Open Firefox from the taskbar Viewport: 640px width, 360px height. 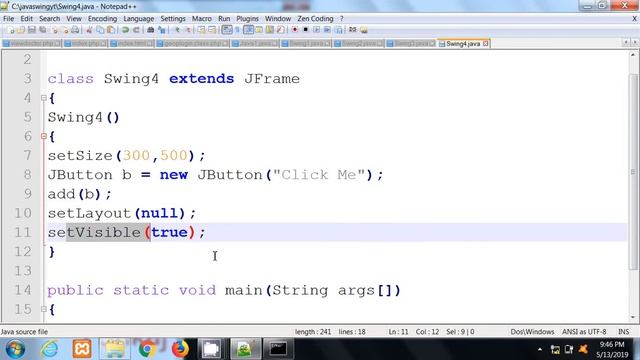(180, 349)
